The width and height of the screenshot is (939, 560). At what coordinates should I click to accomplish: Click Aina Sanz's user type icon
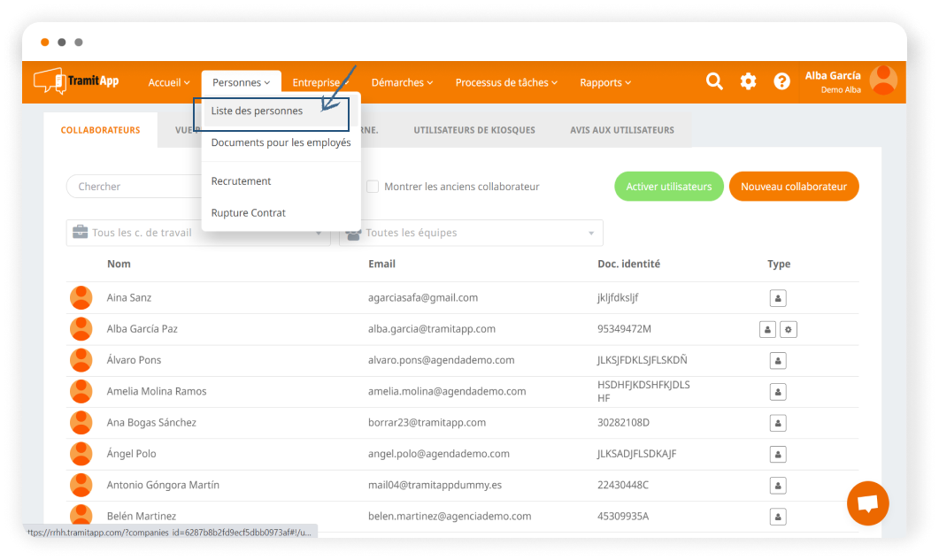778,297
